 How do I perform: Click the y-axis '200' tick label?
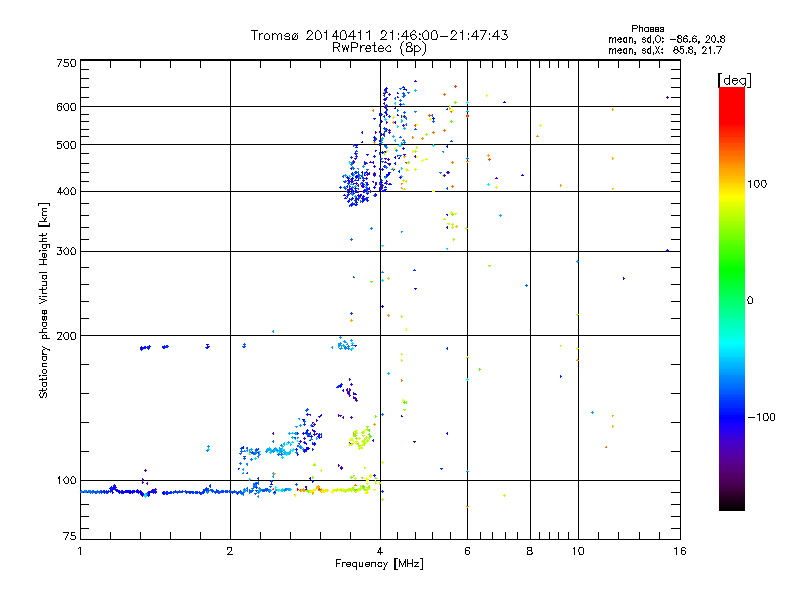pyautogui.click(x=67, y=336)
